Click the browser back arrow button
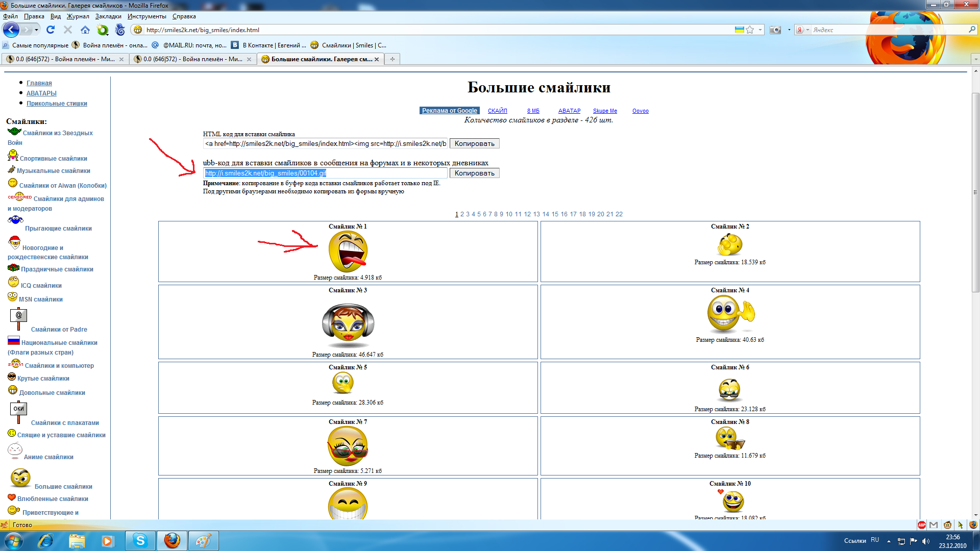The image size is (980, 551). 11,30
